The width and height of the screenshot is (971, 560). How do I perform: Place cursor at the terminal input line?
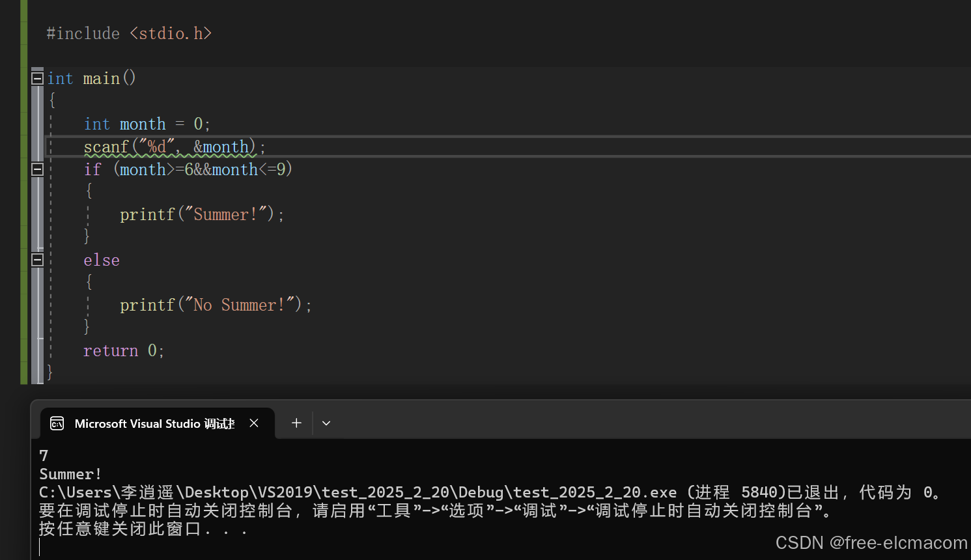tap(40, 548)
